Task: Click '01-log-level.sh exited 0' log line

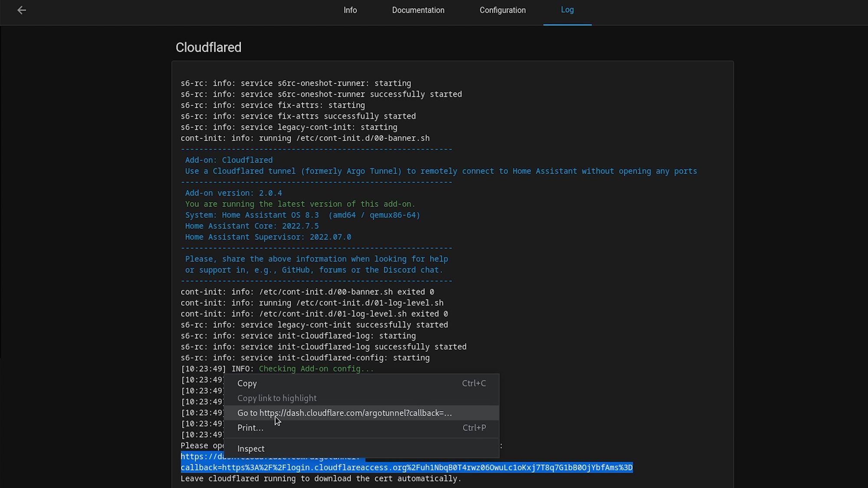Action: [314, 314]
